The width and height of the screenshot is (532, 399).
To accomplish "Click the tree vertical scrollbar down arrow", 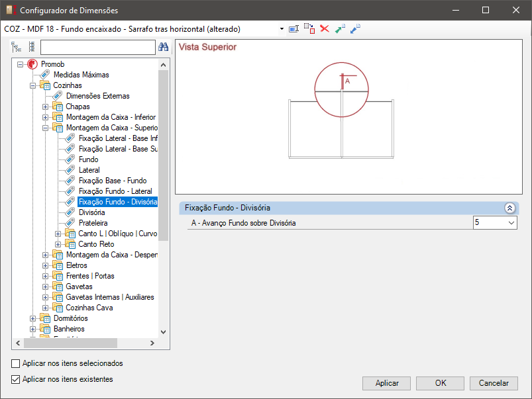I will [163, 332].
